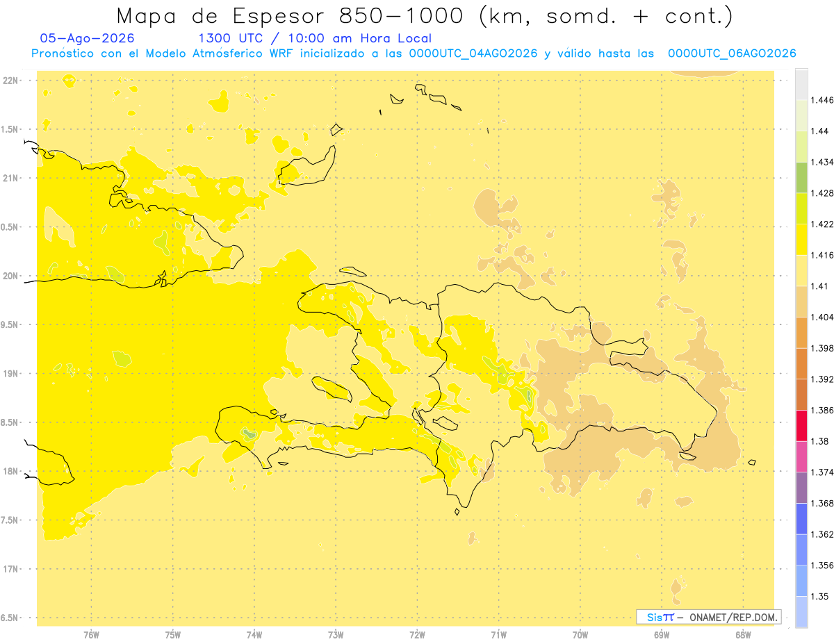Click the '76W' longitude label
This screenshot has height=644, width=834.
(91, 634)
